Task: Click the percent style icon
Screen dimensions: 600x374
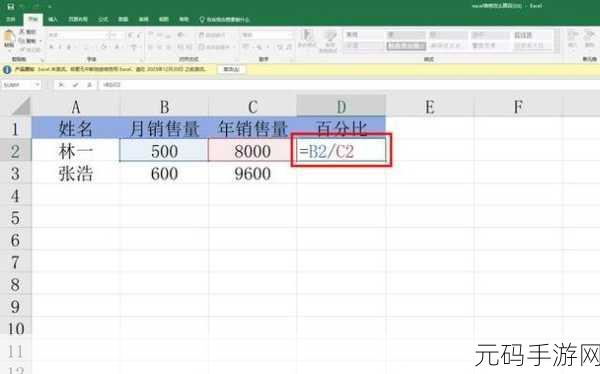Action: click(259, 47)
